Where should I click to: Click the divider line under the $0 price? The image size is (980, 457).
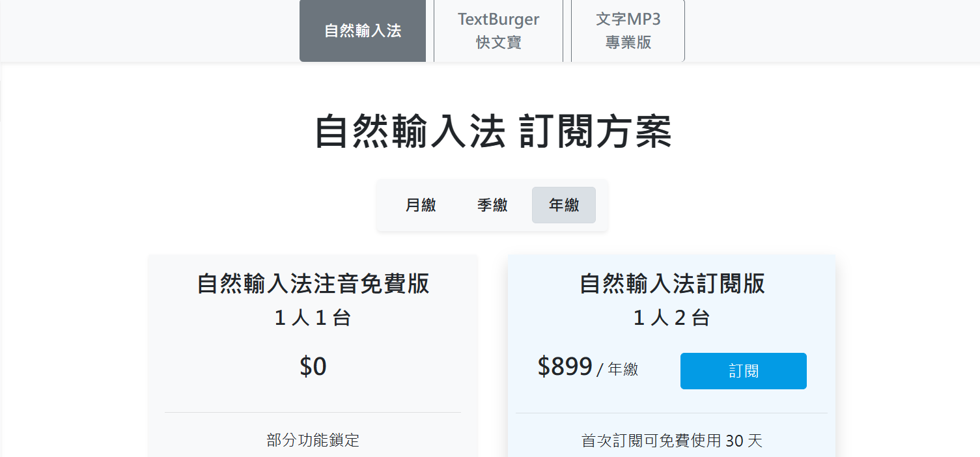313,412
